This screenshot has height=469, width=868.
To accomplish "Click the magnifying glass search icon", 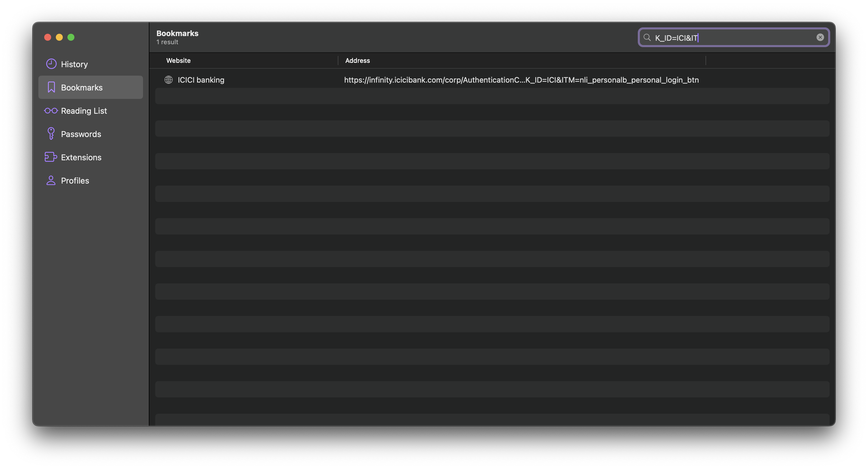I will [x=646, y=38].
